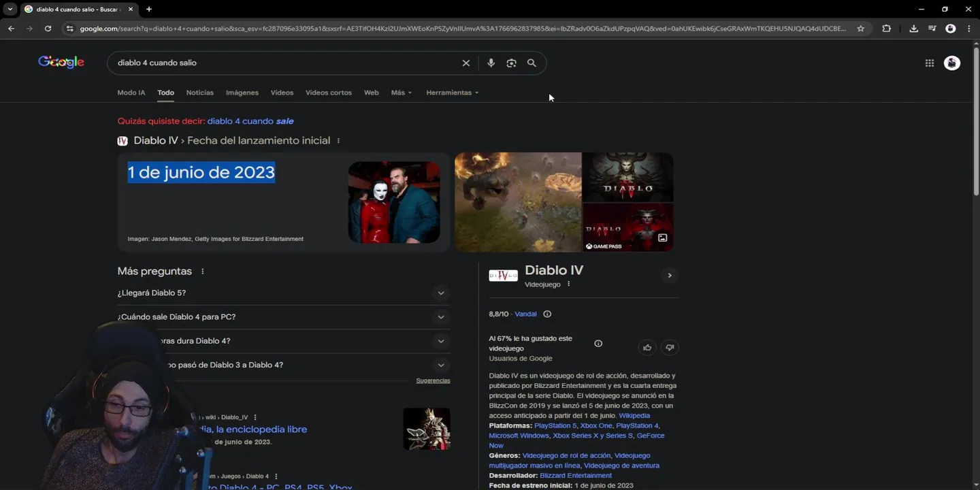The image size is (980, 490).
Task: Open the 'Wikipedia' source link
Action: (634, 415)
